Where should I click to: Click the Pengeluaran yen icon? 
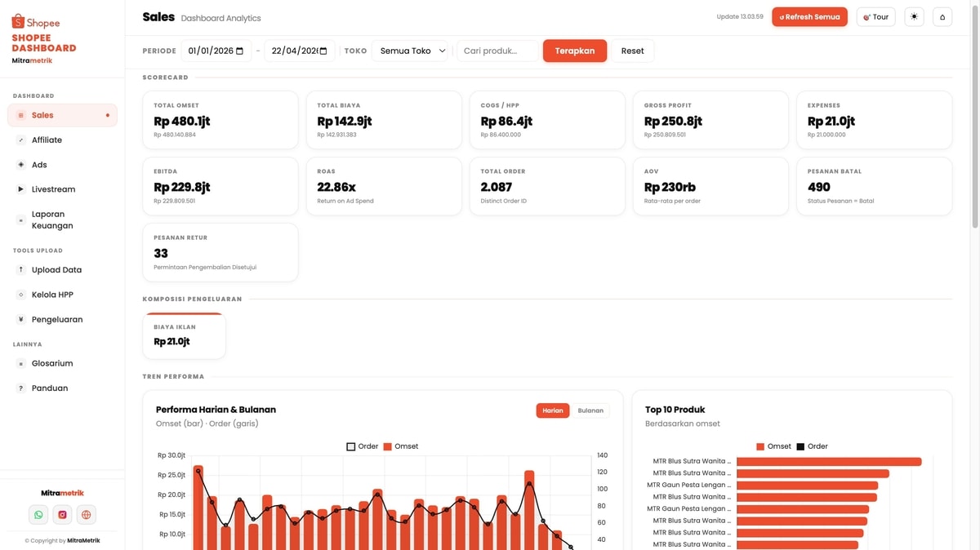[21, 320]
